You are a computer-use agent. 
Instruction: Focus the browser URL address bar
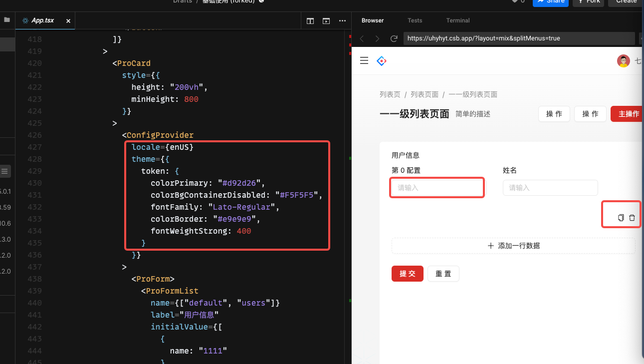click(519, 38)
